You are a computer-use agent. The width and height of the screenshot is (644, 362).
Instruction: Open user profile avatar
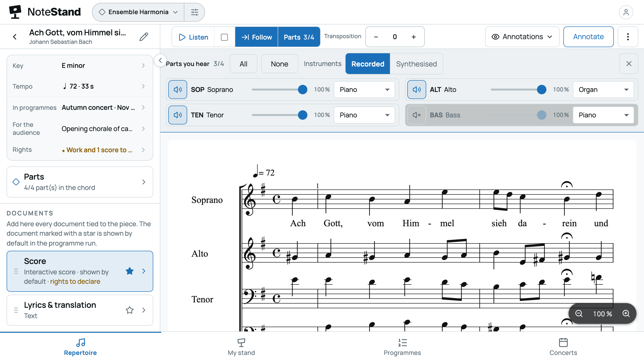coord(626,12)
